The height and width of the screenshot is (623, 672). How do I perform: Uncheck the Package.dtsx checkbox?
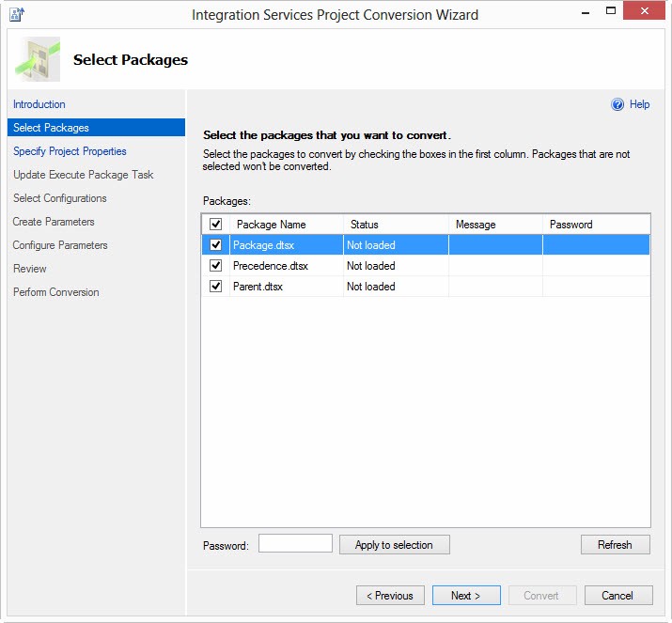[215, 244]
